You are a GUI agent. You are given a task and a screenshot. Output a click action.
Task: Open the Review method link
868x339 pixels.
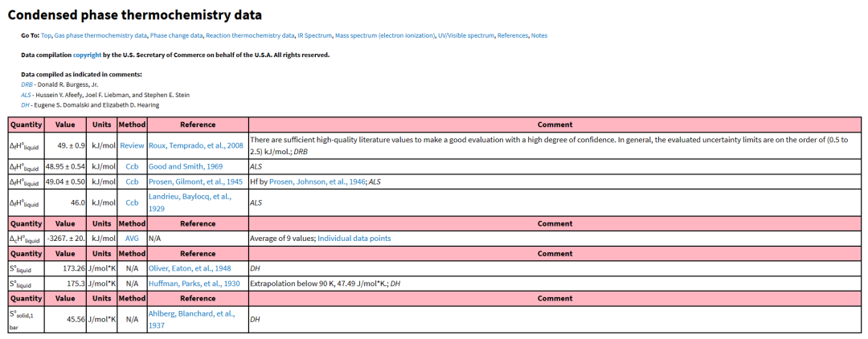click(132, 145)
